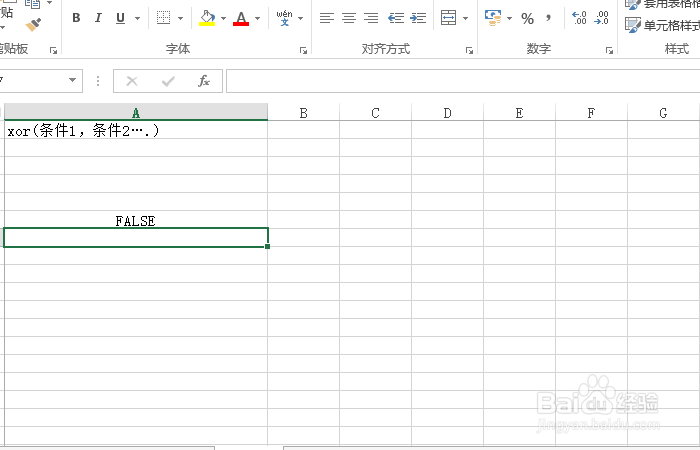
Task: Open the 单元格样式 cell styles
Action: point(662,25)
